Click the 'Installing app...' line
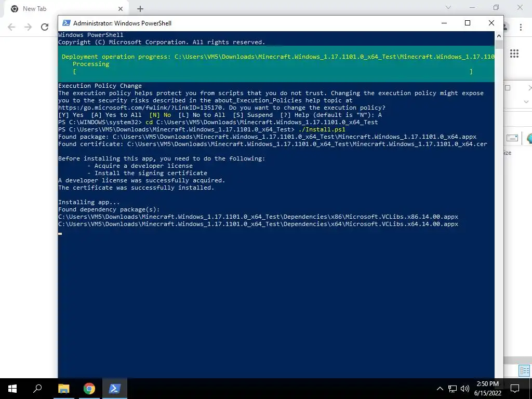This screenshot has height=399, width=532. pyautogui.click(x=89, y=202)
